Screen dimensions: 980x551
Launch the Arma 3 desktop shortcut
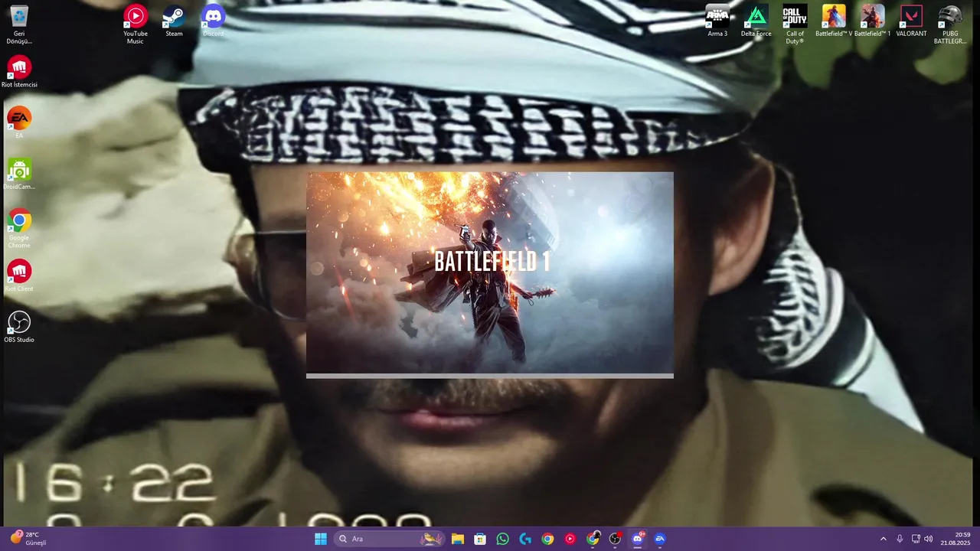pos(717,21)
